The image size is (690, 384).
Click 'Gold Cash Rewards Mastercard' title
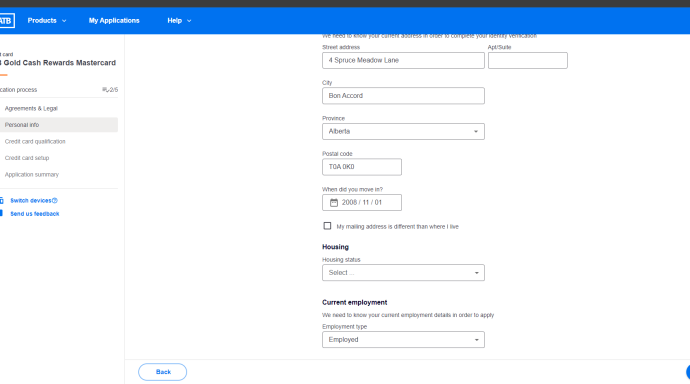[x=59, y=63]
